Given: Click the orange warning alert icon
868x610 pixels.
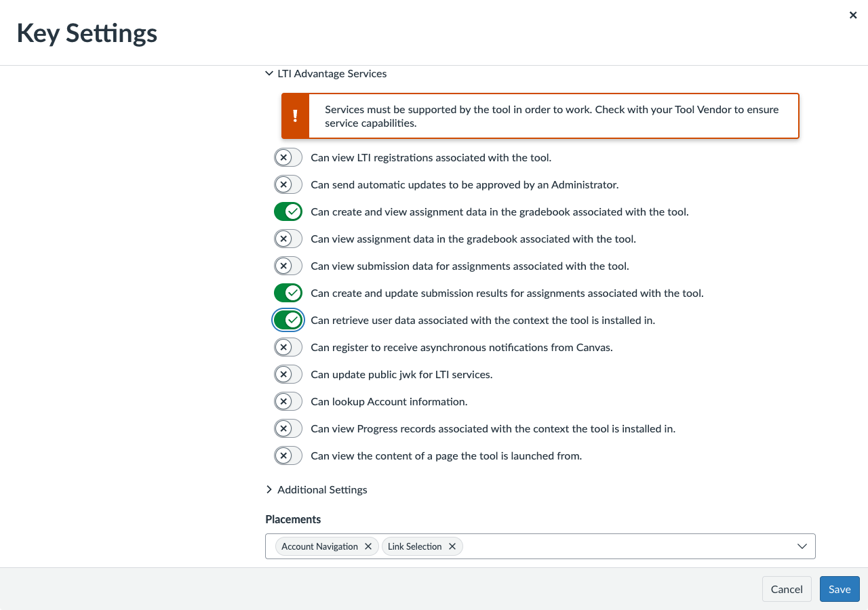Looking at the screenshot, I should (x=295, y=116).
